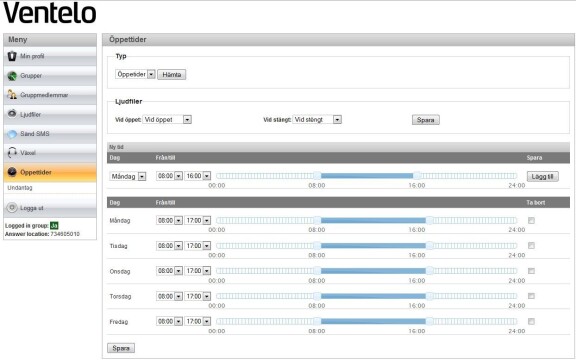Click the Öppettider panel header

coord(338,40)
